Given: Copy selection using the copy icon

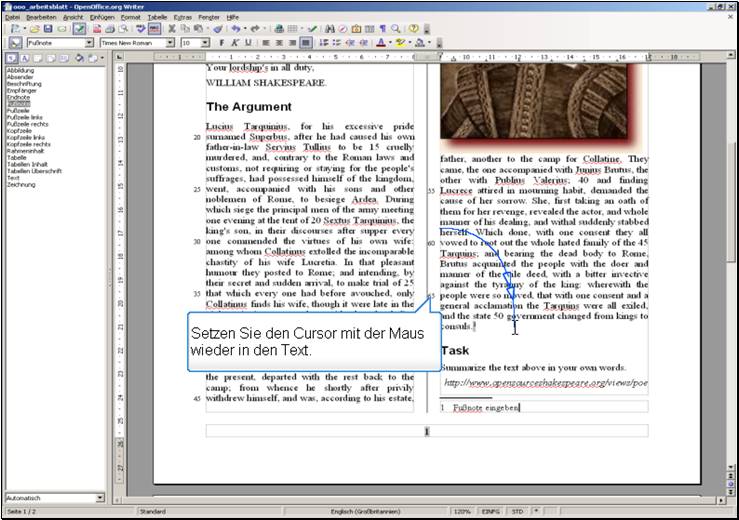Looking at the screenshot, I should pyautogui.click(x=185, y=29).
